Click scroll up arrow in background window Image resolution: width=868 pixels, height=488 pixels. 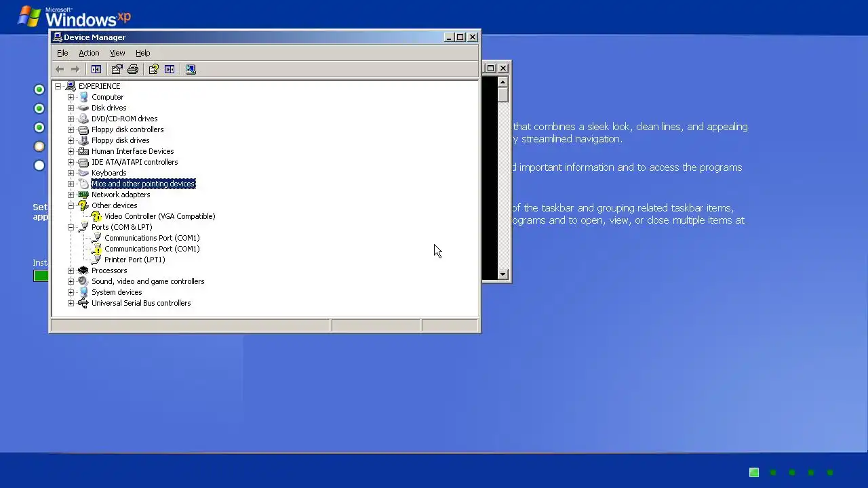click(x=502, y=82)
